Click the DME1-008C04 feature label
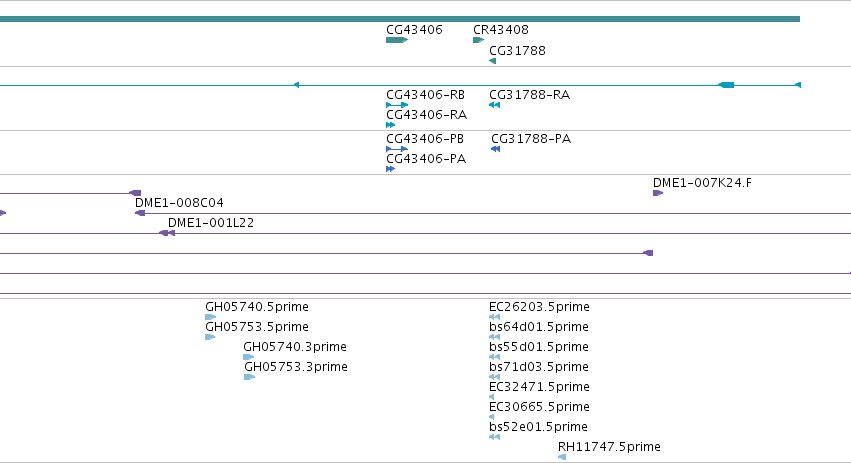 coord(179,202)
